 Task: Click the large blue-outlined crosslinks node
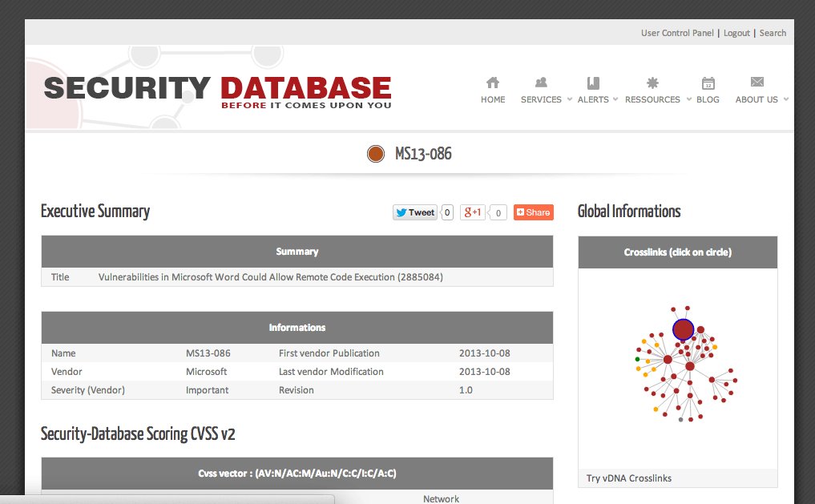click(683, 329)
